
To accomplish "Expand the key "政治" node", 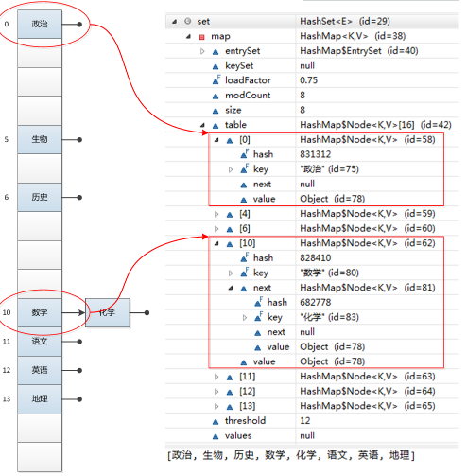I will (231, 169).
